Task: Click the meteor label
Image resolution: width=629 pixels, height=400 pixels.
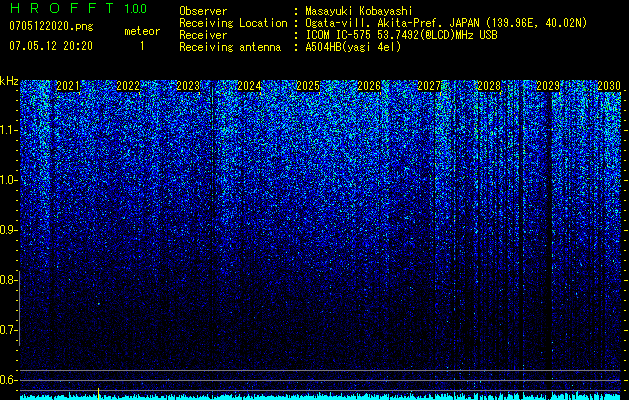Action: 142,31
